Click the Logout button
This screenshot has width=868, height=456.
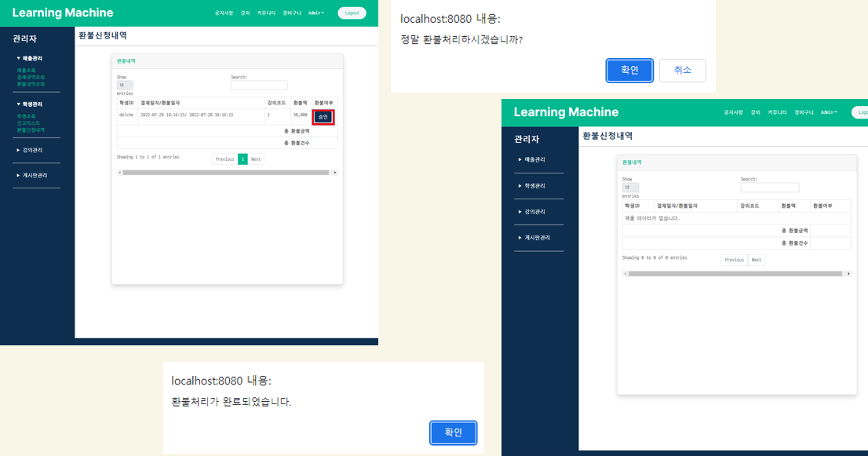click(351, 13)
